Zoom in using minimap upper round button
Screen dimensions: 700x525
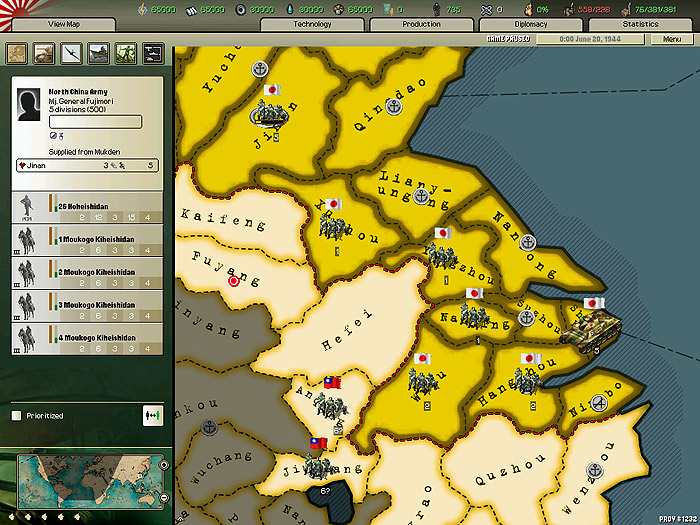(164, 465)
